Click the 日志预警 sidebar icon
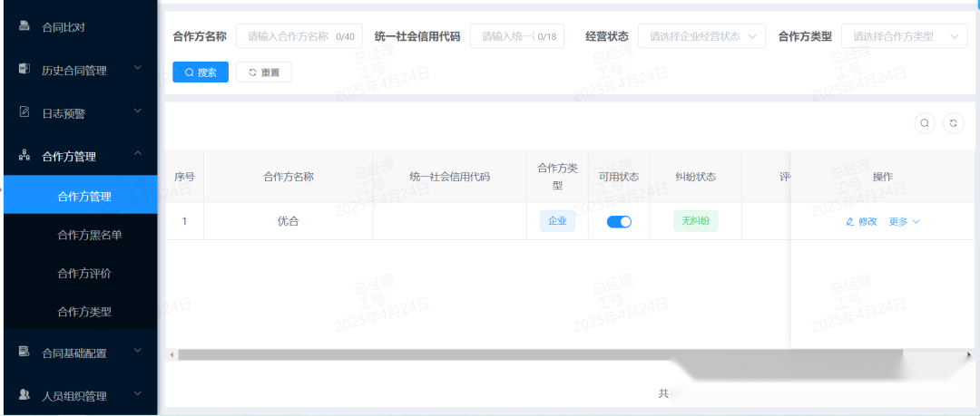 (x=24, y=113)
